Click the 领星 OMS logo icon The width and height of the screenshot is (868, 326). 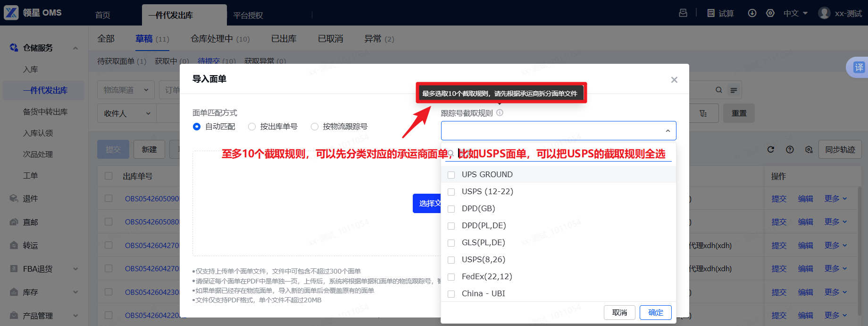(11, 13)
